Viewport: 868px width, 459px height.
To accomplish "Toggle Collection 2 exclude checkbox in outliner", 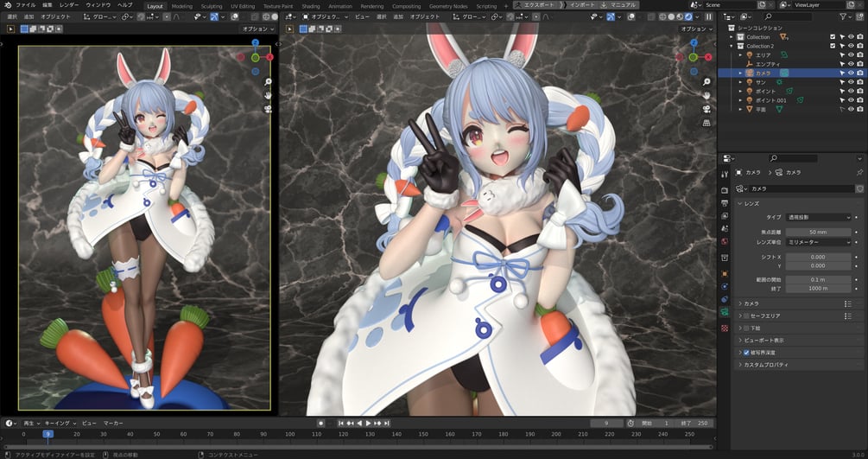I will point(833,46).
